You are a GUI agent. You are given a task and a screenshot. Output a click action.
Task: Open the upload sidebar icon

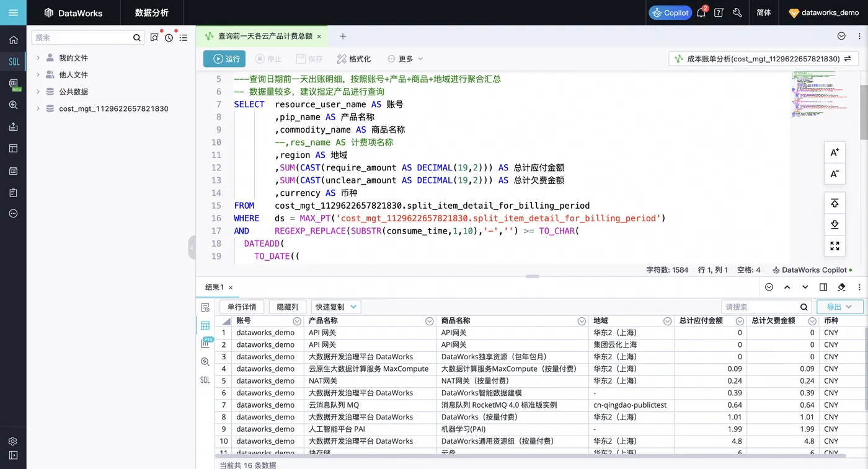point(13,126)
